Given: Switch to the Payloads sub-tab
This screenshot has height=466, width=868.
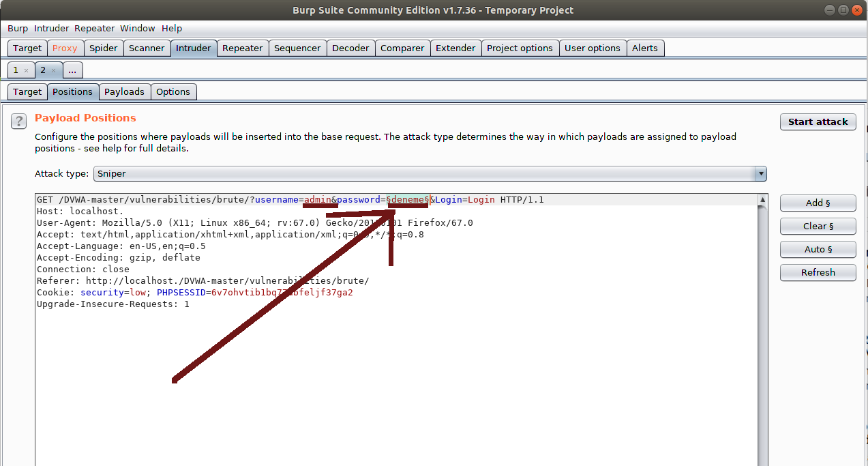Looking at the screenshot, I should 124,91.
